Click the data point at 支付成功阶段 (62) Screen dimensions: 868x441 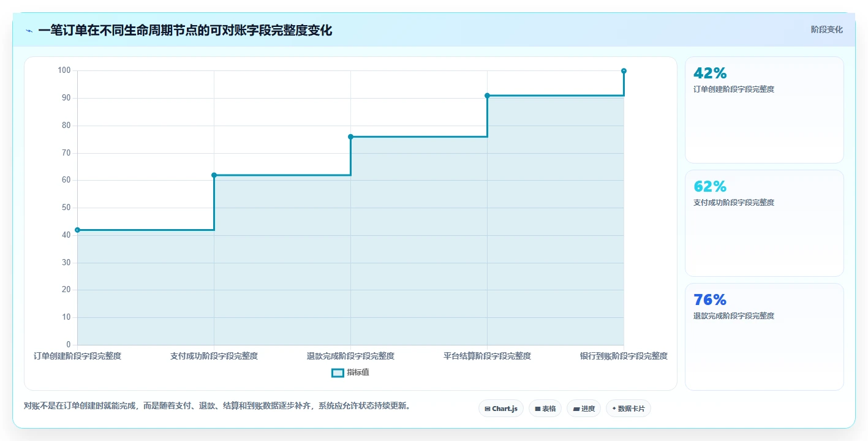coord(214,175)
